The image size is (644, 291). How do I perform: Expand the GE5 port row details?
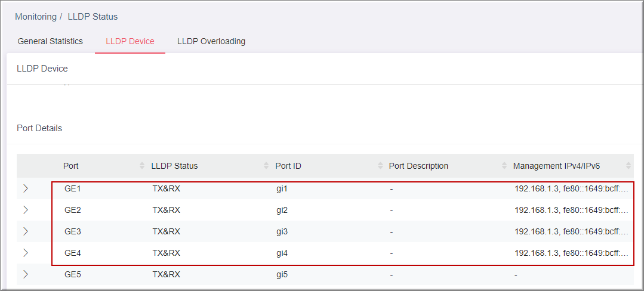pyautogui.click(x=26, y=274)
